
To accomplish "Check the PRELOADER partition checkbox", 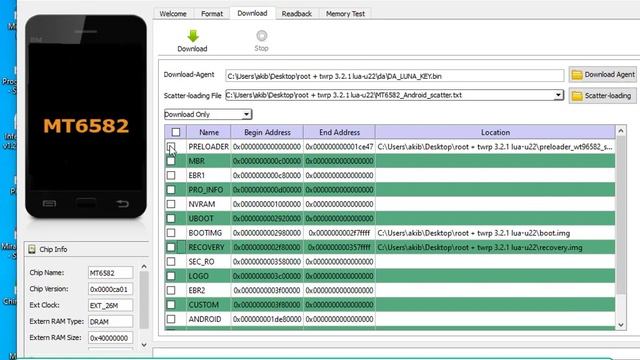I will tap(171, 146).
